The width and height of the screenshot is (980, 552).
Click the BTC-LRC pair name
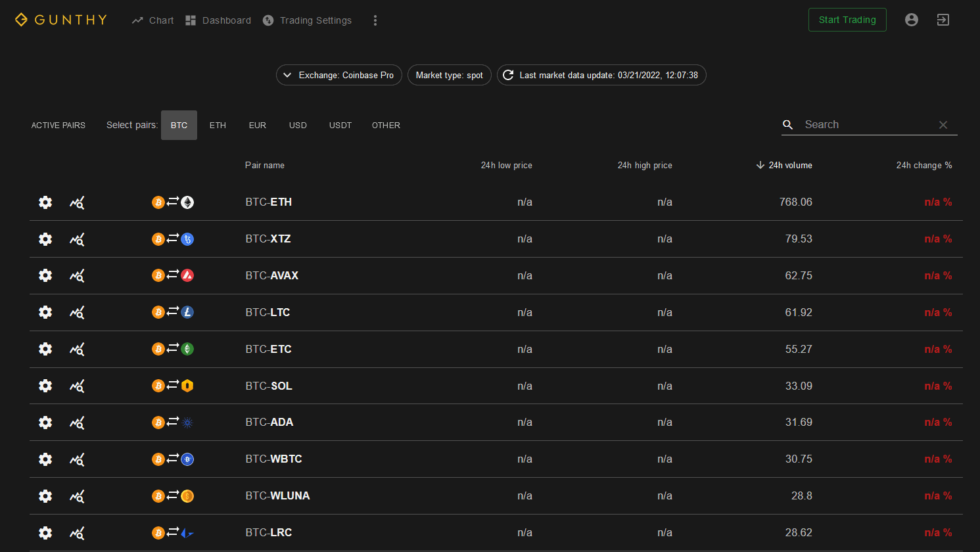pyautogui.click(x=269, y=533)
